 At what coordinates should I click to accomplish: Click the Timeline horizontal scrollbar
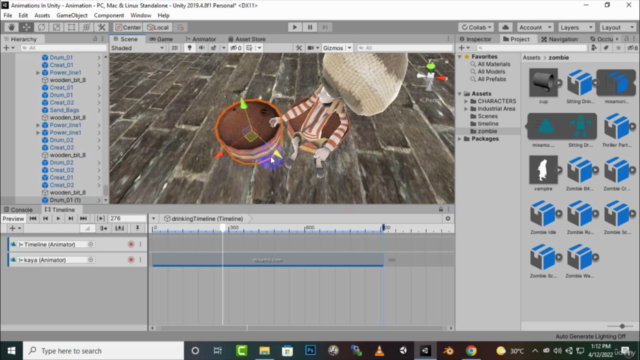point(301,328)
